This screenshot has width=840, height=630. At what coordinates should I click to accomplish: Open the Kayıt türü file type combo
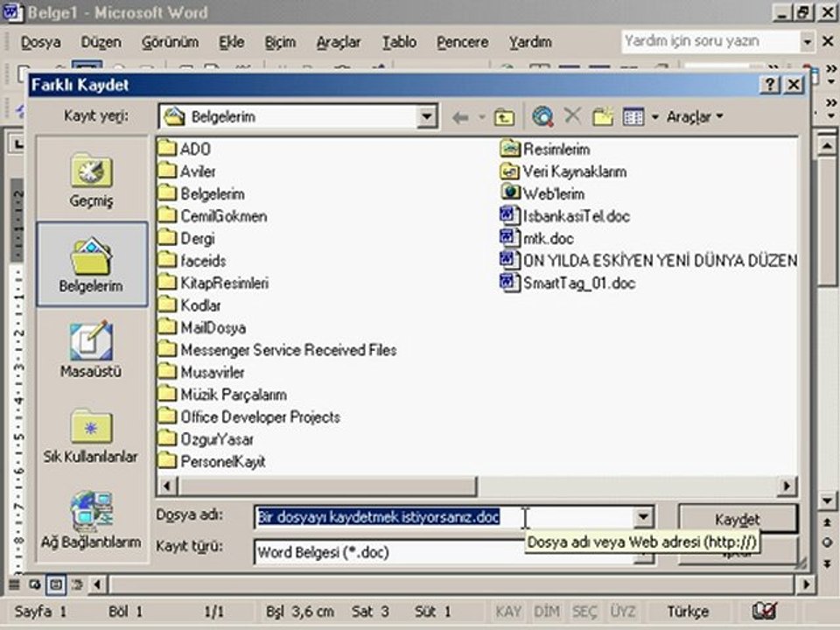click(x=453, y=552)
